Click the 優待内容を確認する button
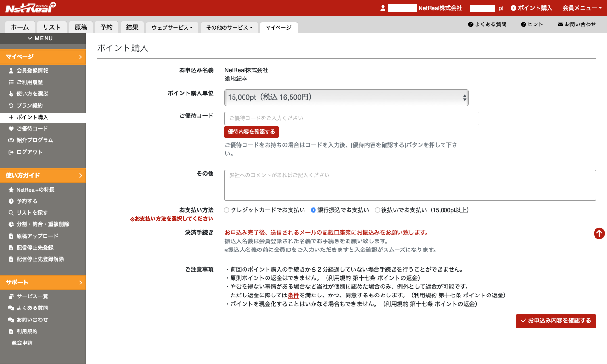The image size is (607, 364). click(x=251, y=132)
